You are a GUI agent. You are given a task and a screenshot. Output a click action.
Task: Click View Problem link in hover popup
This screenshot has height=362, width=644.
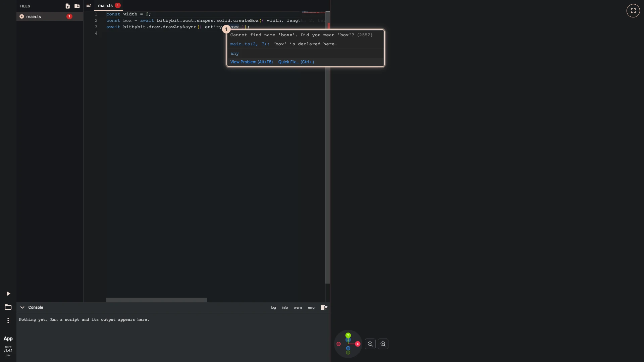coord(252,62)
